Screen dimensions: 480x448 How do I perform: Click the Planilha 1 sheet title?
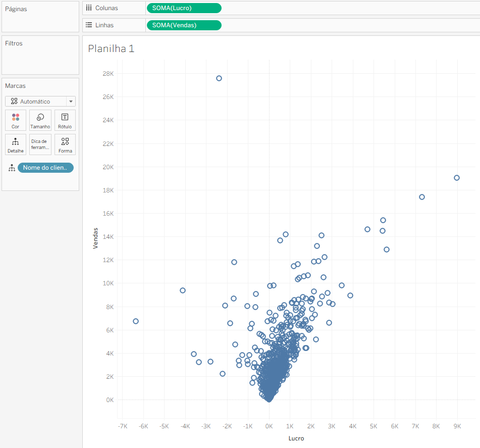tap(111, 48)
